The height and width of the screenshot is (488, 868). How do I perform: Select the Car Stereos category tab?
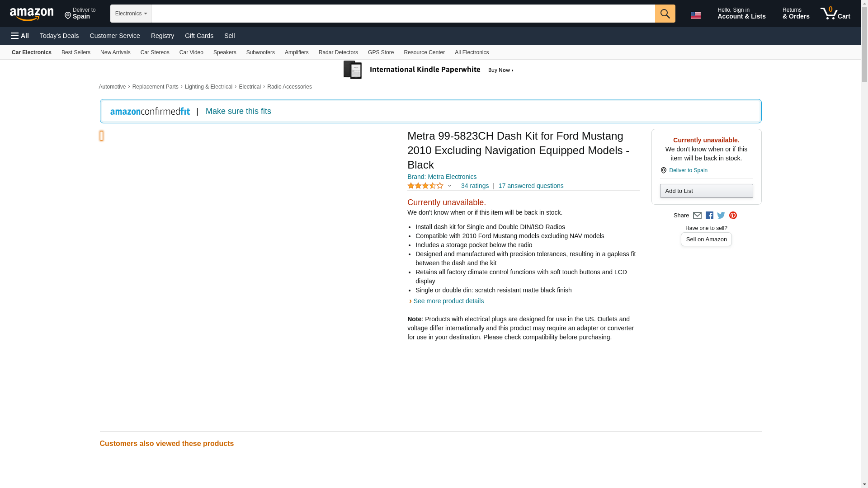155,52
